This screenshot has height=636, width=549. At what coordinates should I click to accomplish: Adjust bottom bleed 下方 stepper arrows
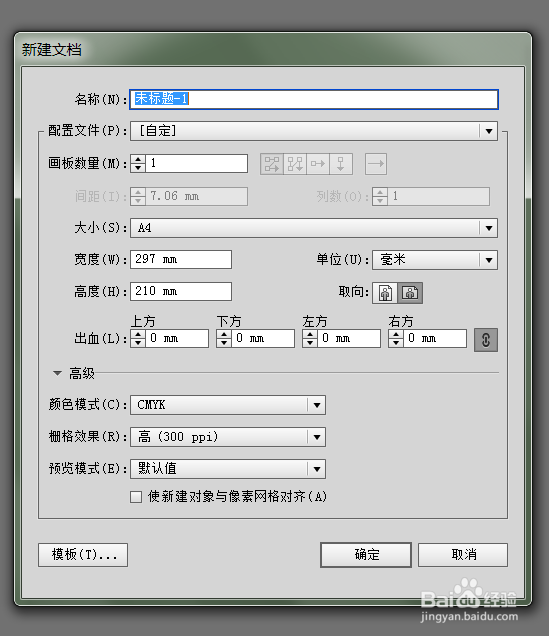[x=224, y=339]
